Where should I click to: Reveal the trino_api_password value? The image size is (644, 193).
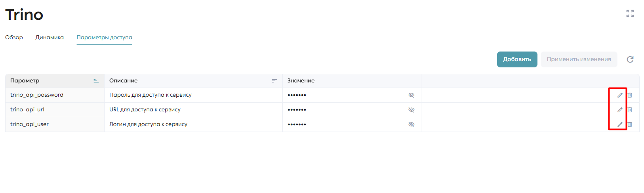point(411,95)
